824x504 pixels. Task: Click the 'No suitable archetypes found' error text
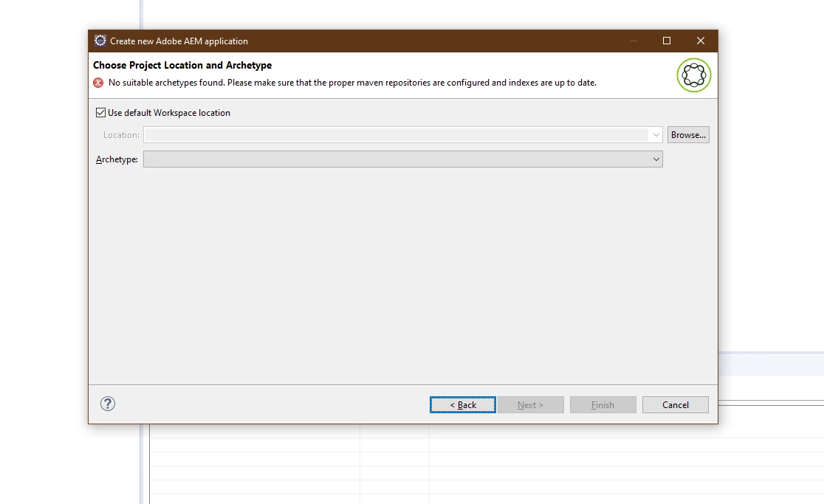352,83
